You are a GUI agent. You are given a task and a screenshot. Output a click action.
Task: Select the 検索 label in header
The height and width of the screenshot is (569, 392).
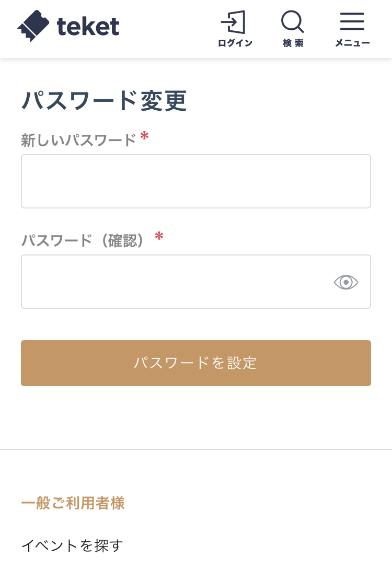pos(293,43)
